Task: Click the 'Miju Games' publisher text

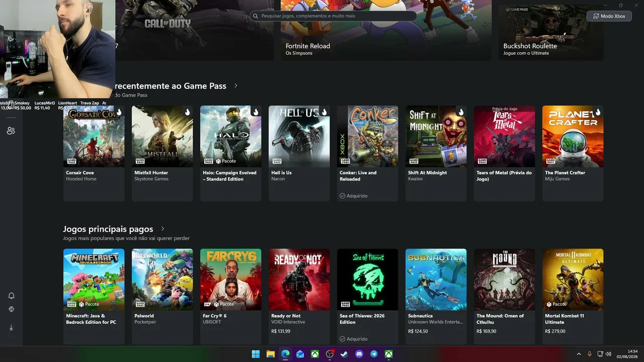Action: click(x=557, y=179)
